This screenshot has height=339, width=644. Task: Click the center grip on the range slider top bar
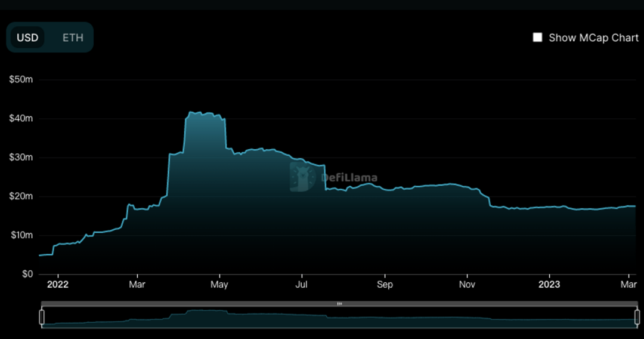coord(339,304)
